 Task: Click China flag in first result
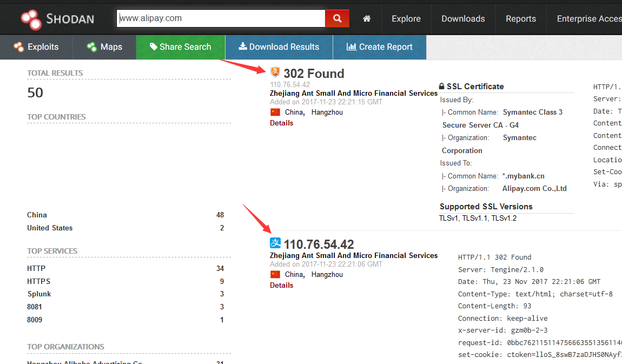275,112
